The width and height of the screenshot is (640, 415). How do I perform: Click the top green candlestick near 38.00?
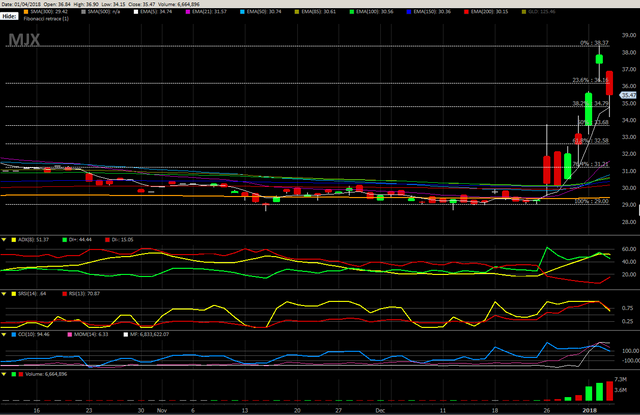coord(599,59)
